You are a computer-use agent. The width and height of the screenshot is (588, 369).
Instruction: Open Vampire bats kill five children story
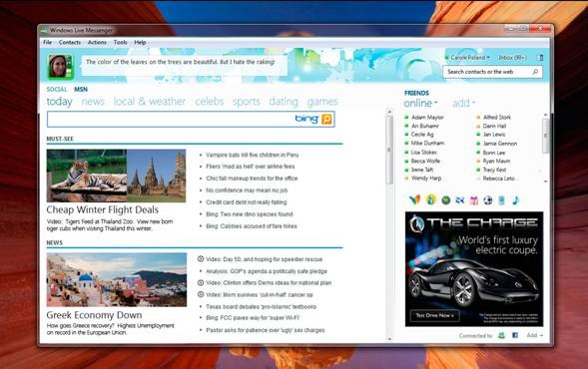coord(252,155)
